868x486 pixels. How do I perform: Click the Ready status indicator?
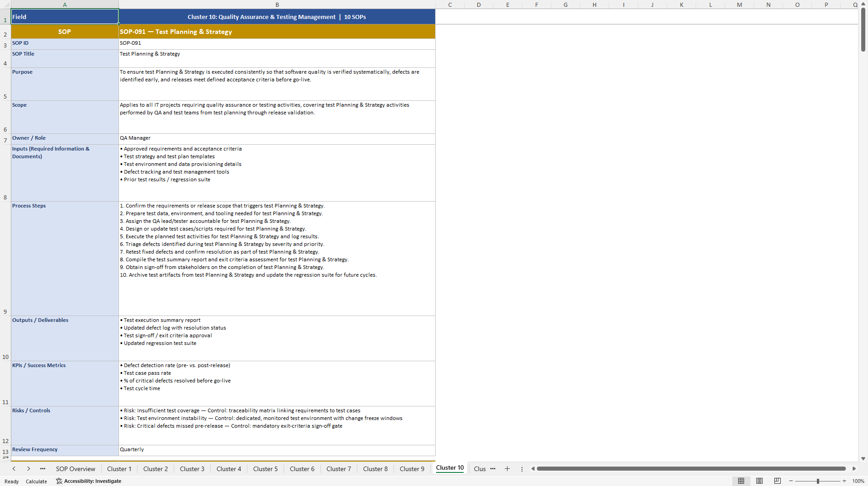click(x=12, y=481)
